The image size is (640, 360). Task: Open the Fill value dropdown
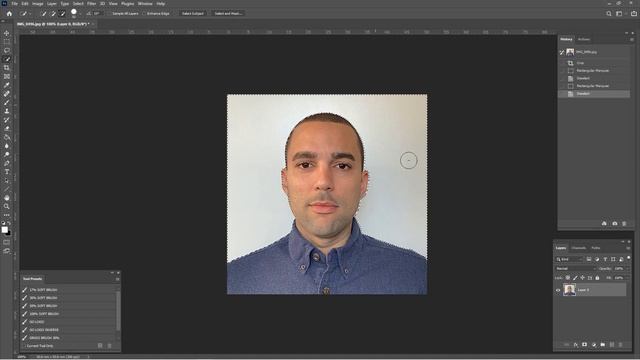coord(627,278)
